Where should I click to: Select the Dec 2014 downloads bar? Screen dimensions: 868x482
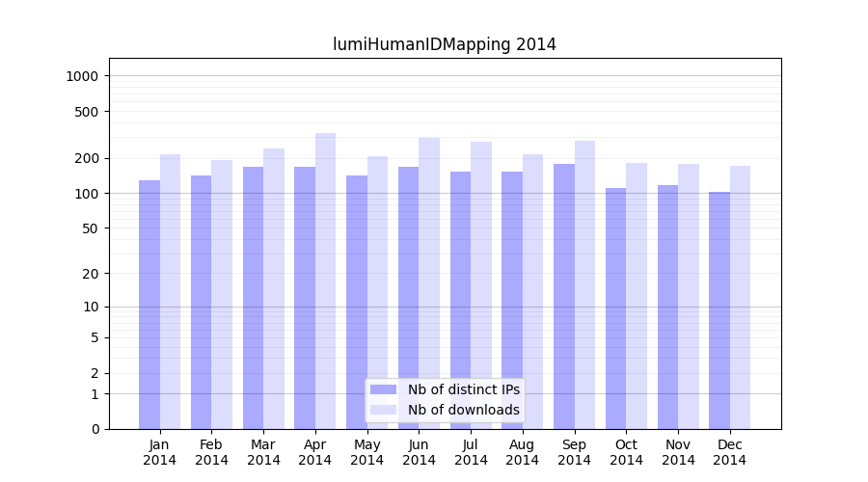tap(740, 298)
